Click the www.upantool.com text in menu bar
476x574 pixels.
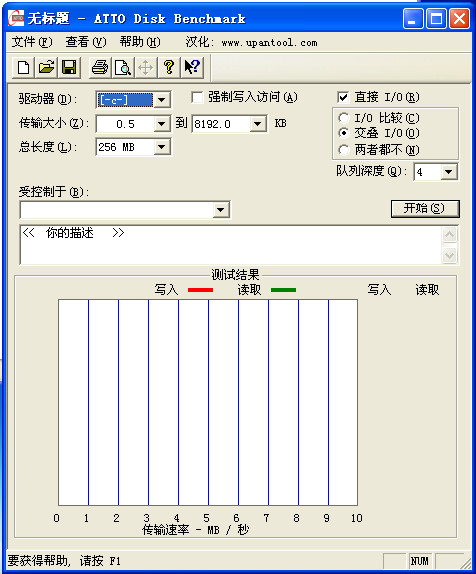[x=269, y=43]
